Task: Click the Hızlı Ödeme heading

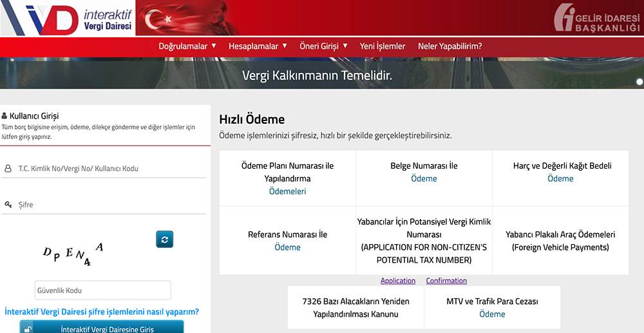Action: pyautogui.click(x=252, y=120)
